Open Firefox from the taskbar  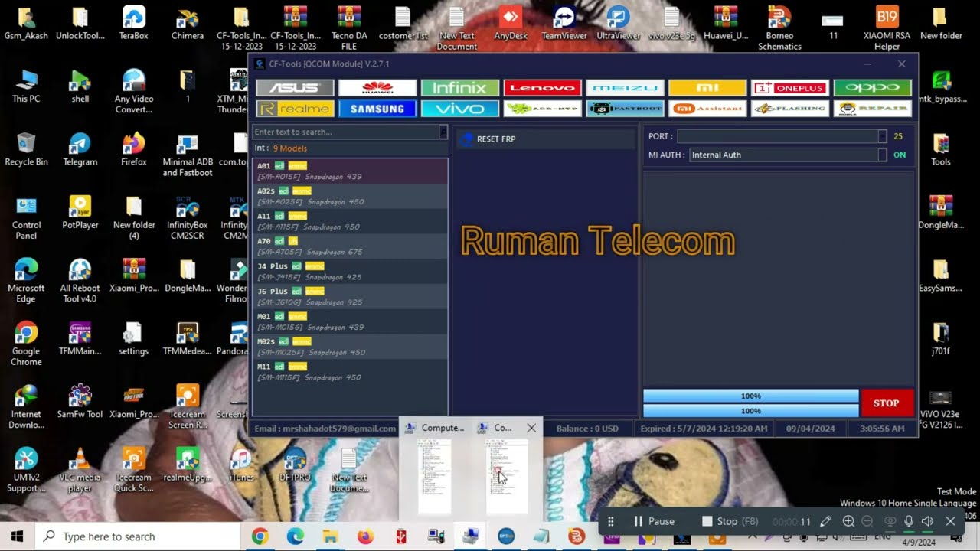click(x=365, y=536)
